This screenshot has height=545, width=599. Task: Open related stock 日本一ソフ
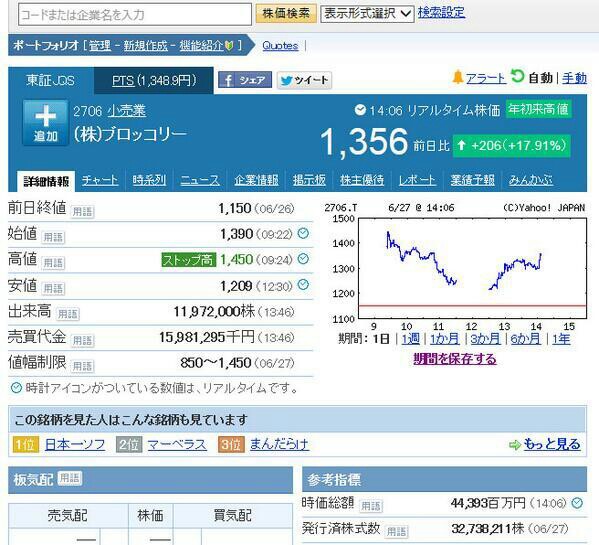[75, 445]
